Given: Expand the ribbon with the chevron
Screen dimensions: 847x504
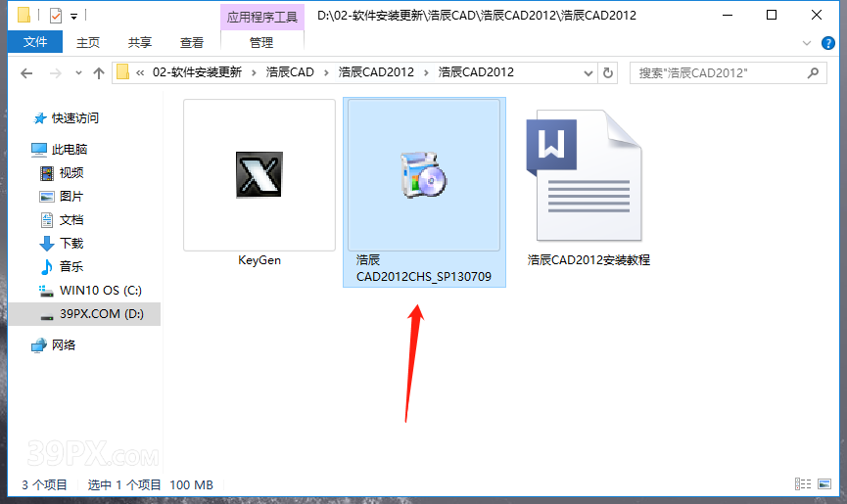Looking at the screenshot, I should click(x=807, y=43).
